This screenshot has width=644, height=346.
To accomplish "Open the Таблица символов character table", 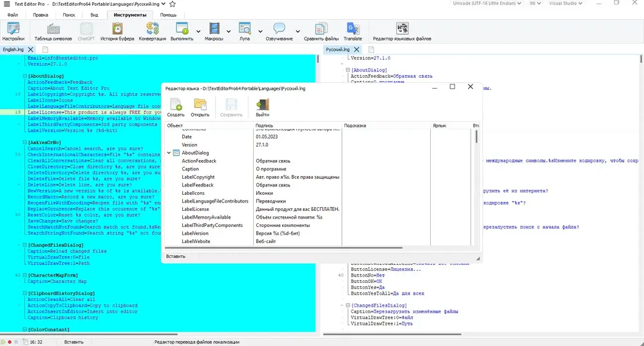I will click(53, 32).
